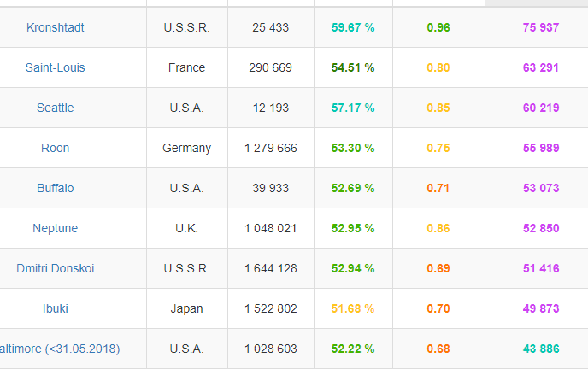Image resolution: width=588 pixels, height=375 pixels.
Task: Open the Neptune ship link
Action: (x=56, y=228)
